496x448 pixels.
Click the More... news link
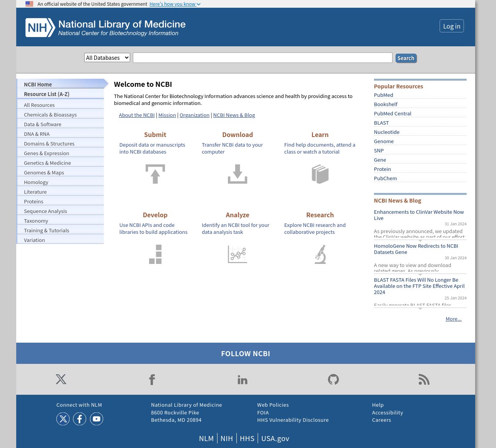[x=454, y=319]
